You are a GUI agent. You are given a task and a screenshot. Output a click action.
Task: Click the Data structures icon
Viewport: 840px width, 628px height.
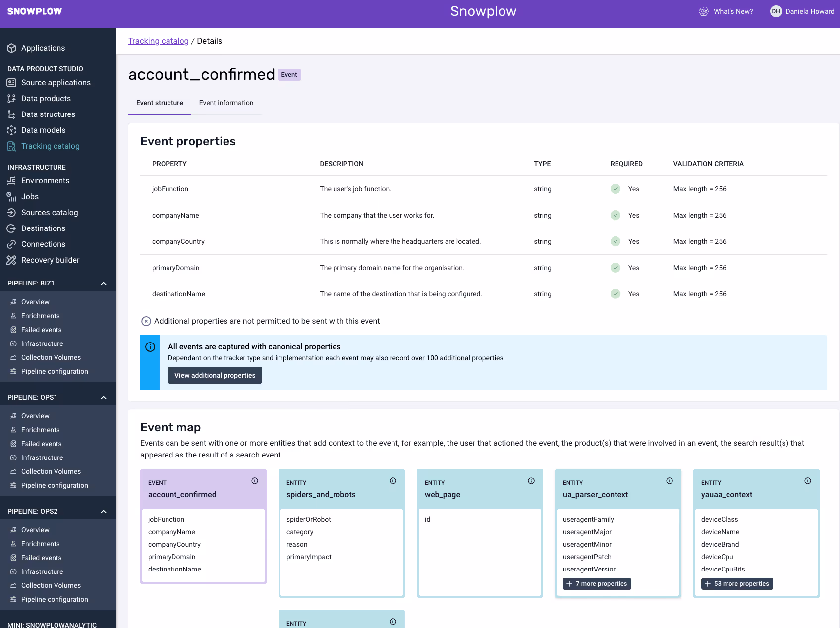tap(11, 114)
